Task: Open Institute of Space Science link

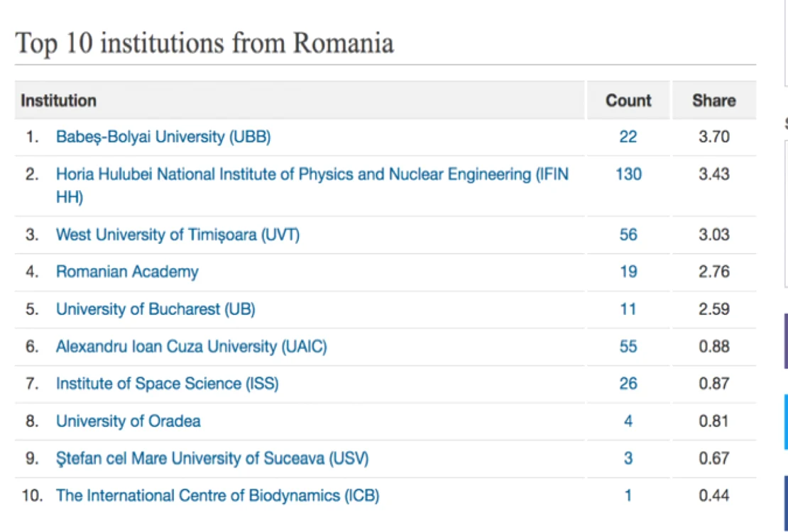Action: pos(168,384)
